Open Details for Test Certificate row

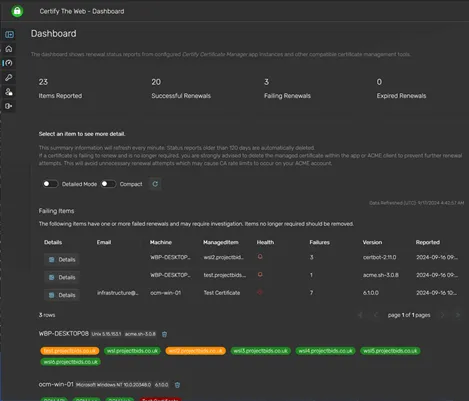62,295
